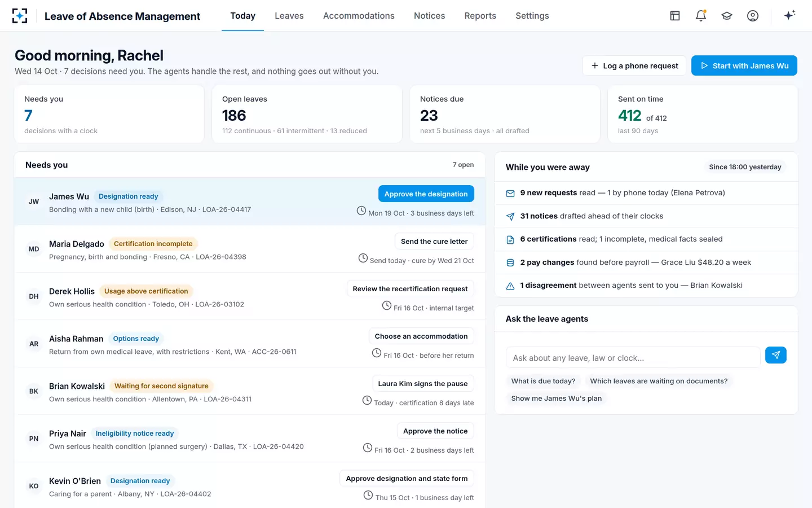
Task: Click Start with James Wu button
Action: pyautogui.click(x=744, y=65)
